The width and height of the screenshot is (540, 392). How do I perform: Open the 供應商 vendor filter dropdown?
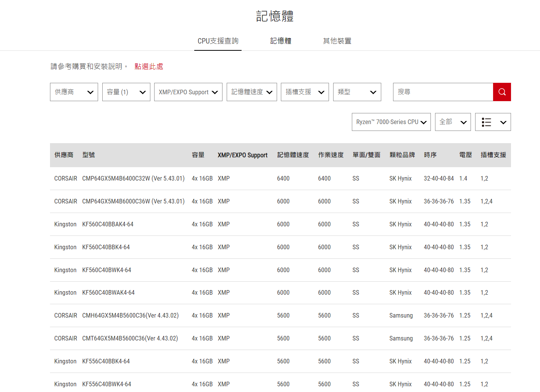pos(74,92)
